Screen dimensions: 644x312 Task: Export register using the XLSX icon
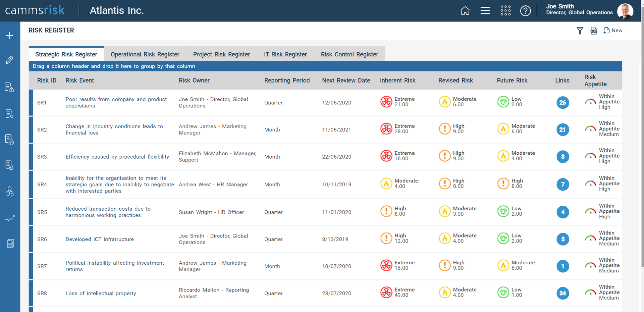click(594, 31)
